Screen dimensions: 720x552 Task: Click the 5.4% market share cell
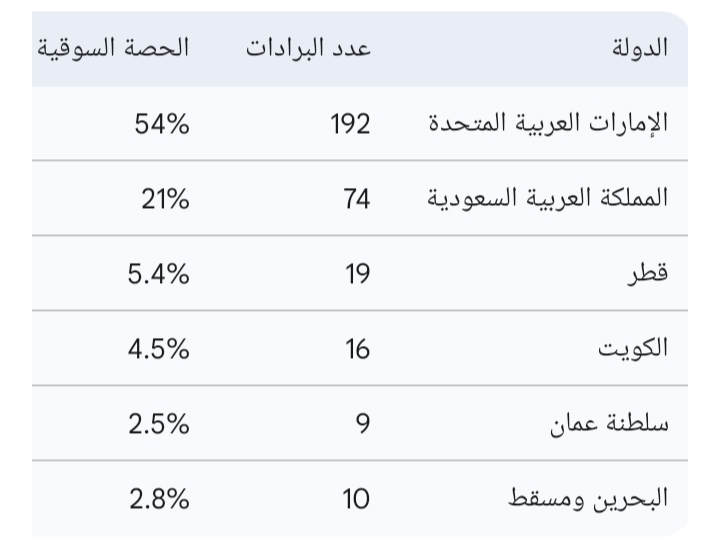click(158, 274)
